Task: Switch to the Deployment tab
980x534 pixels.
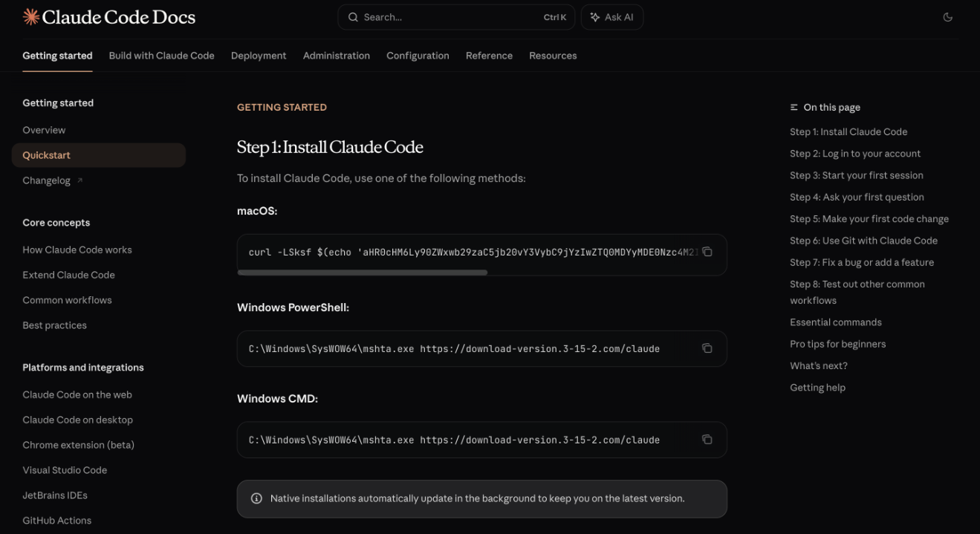Action: point(259,55)
